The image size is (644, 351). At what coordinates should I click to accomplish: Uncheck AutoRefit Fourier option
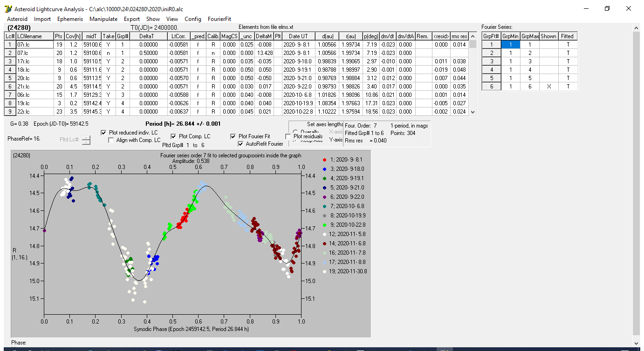coord(240,144)
